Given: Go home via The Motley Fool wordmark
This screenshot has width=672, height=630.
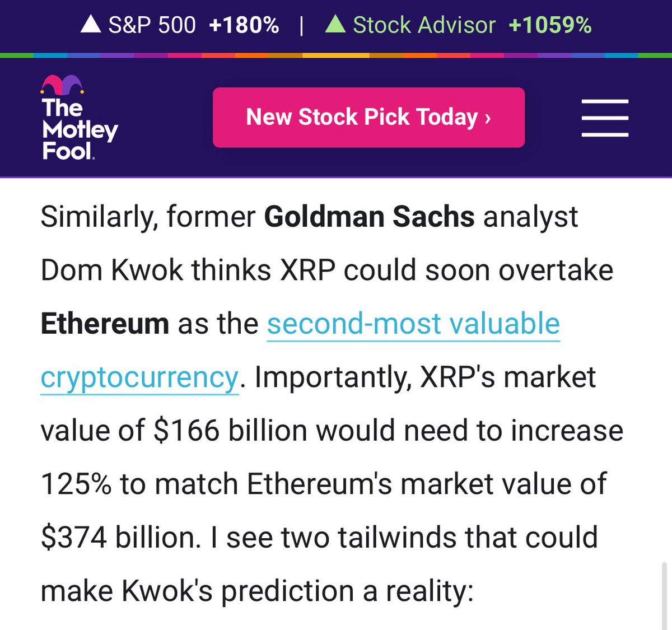Looking at the screenshot, I should point(79,129).
